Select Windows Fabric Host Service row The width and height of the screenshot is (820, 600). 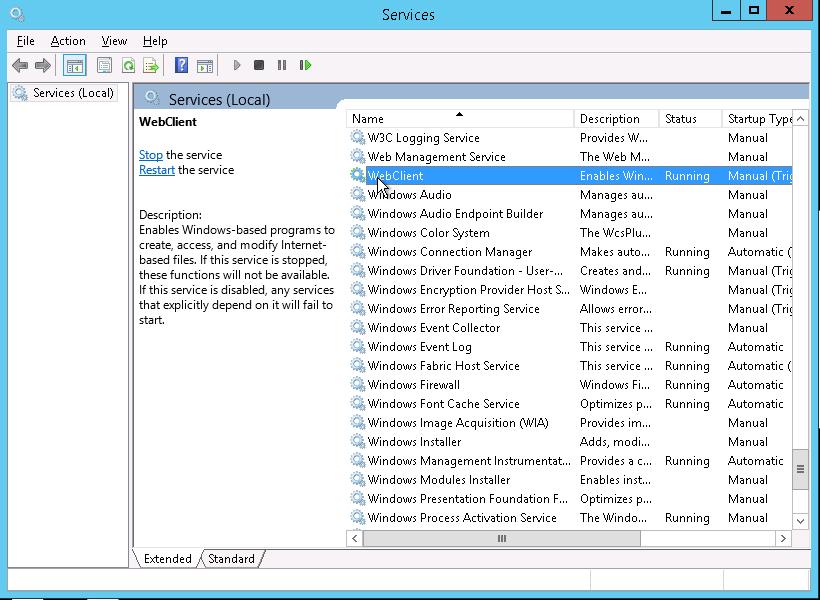(570, 366)
